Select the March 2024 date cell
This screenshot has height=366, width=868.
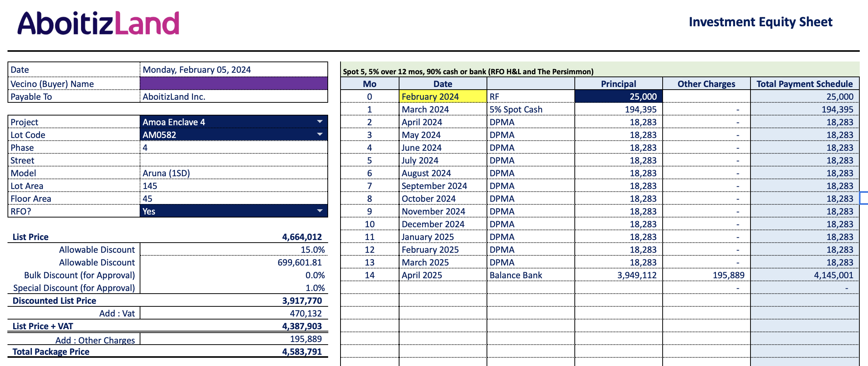(x=443, y=109)
